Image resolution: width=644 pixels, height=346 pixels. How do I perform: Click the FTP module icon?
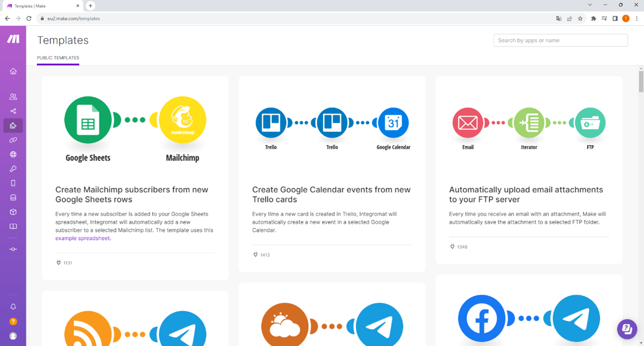[590, 123]
